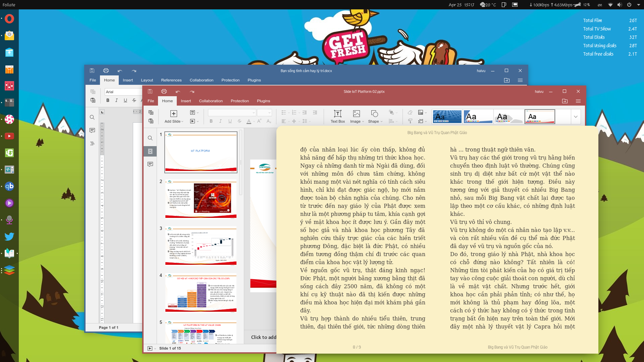This screenshot has width=644, height=362.
Task: Open the font color picker in presentation toolbar
Action: pyautogui.click(x=250, y=121)
